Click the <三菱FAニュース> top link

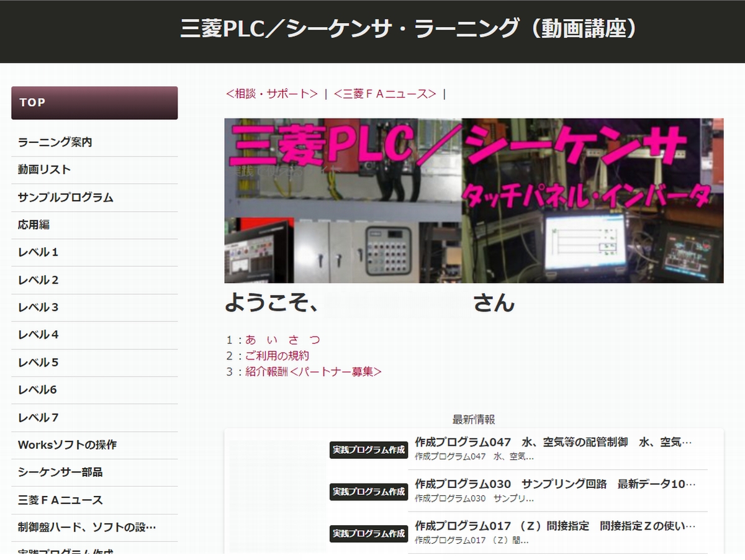tap(385, 94)
